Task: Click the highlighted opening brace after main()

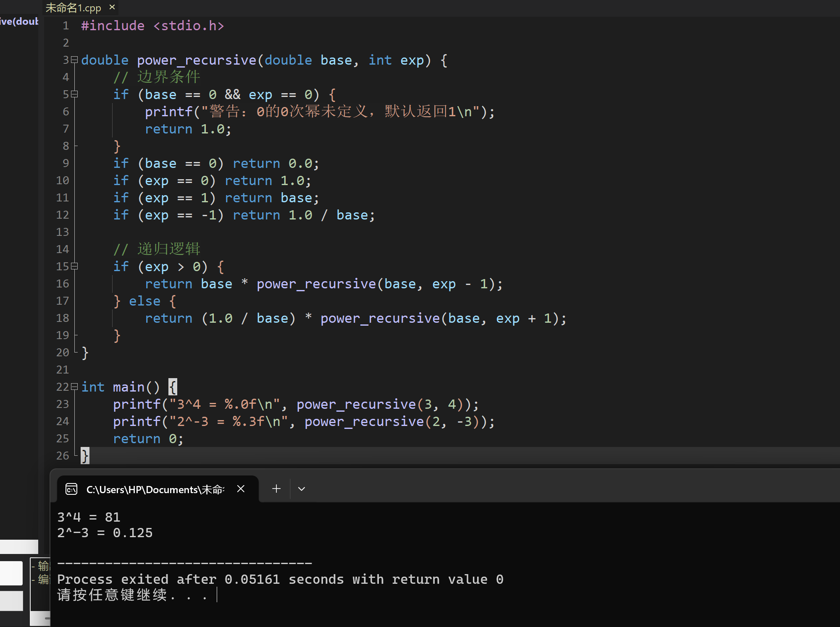Action: [x=173, y=387]
